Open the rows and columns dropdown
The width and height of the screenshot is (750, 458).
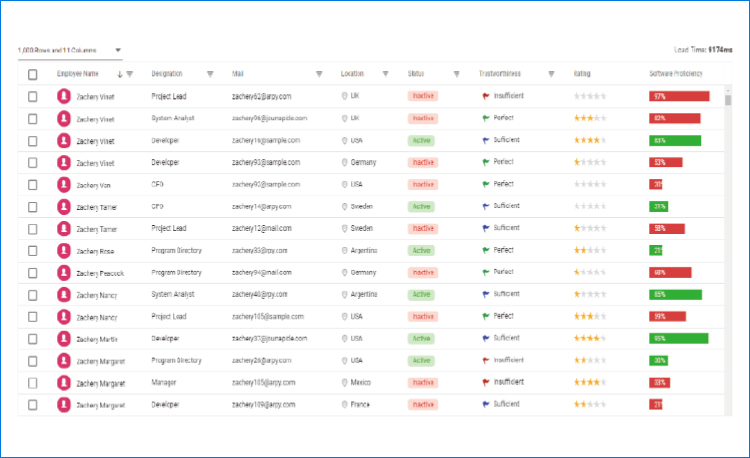tap(70, 50)
